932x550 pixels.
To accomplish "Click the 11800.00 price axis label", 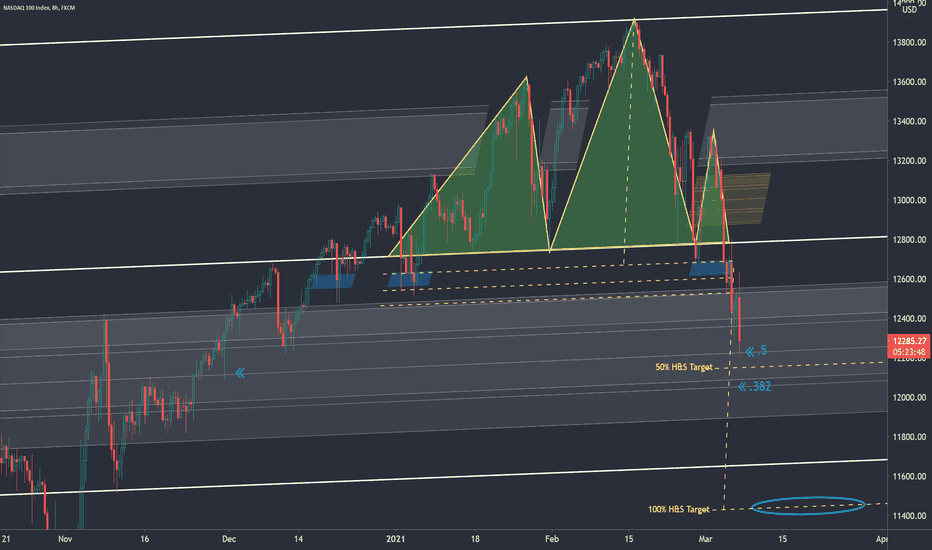I will coord(909,436).
